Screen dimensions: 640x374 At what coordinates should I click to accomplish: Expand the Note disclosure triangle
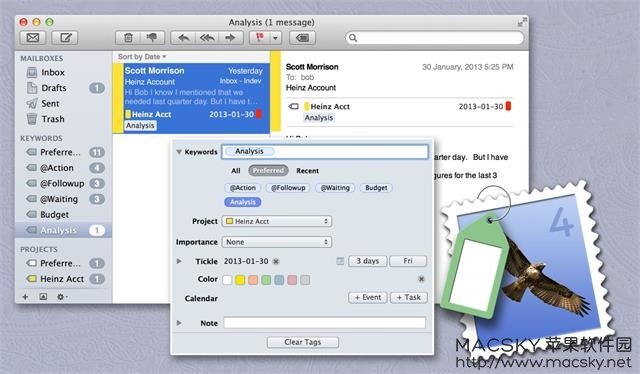click(x=179, y=323)
